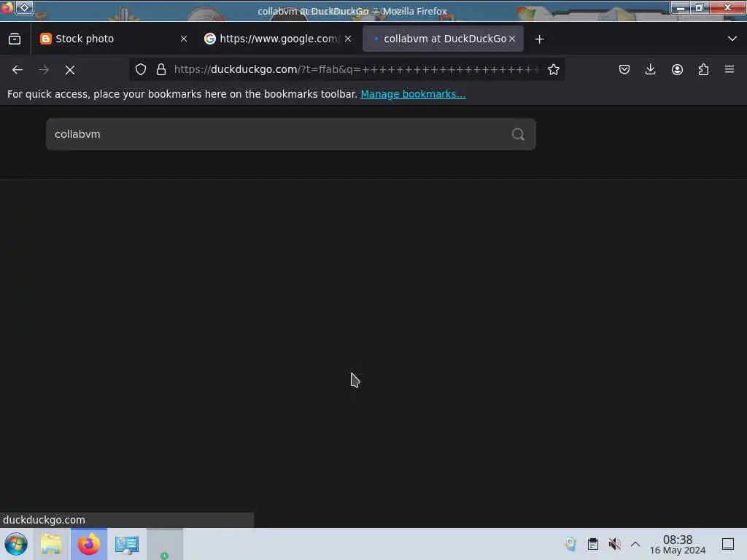
Task: Go back to the previous page
Action: [x=18, y=70]
